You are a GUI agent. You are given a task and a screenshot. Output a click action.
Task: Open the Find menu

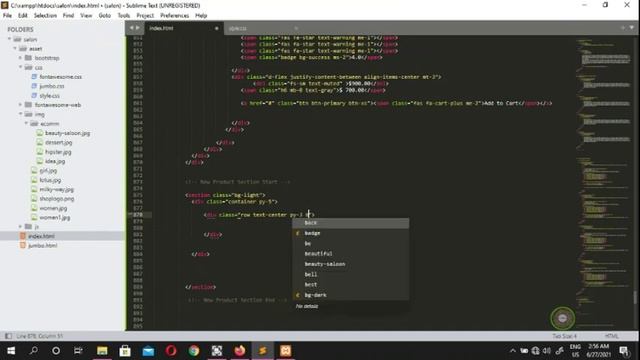(x=68, y=16)
